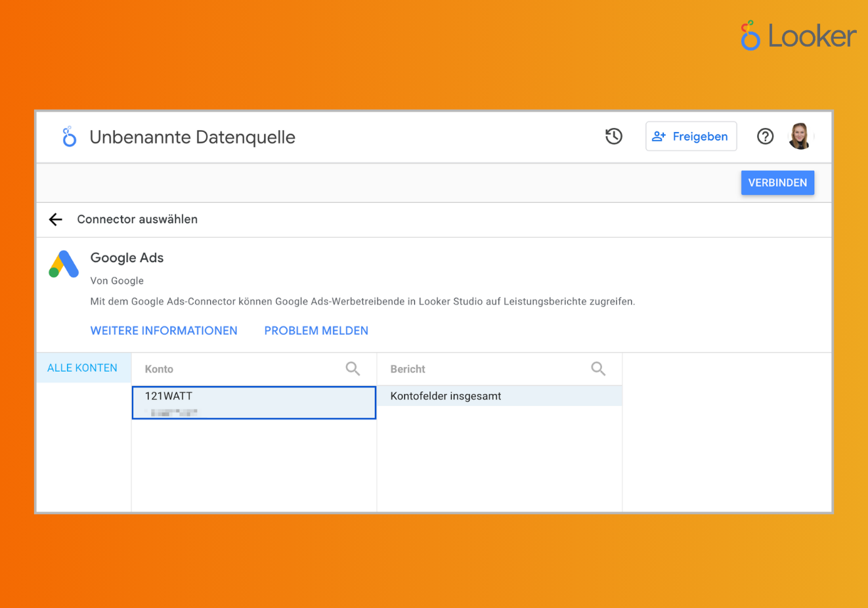
Task: Click the Google Ads connector logo
Action: (64, 265)
